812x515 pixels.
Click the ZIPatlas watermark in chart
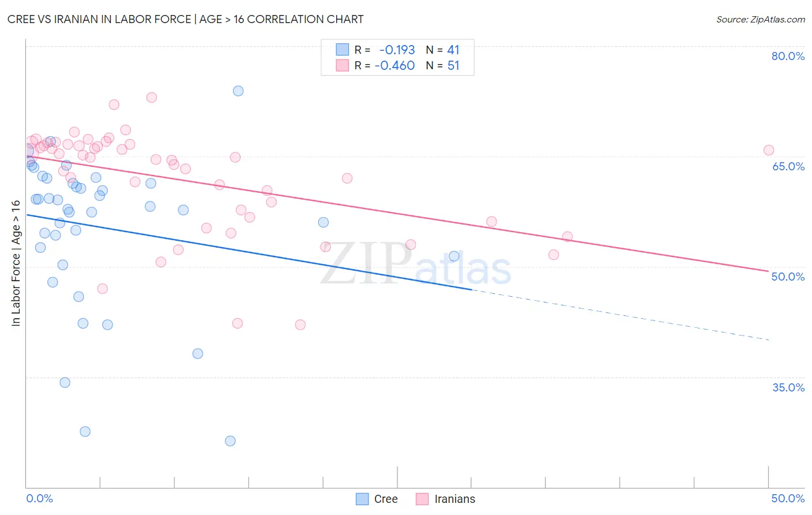(x=416, y=264)
